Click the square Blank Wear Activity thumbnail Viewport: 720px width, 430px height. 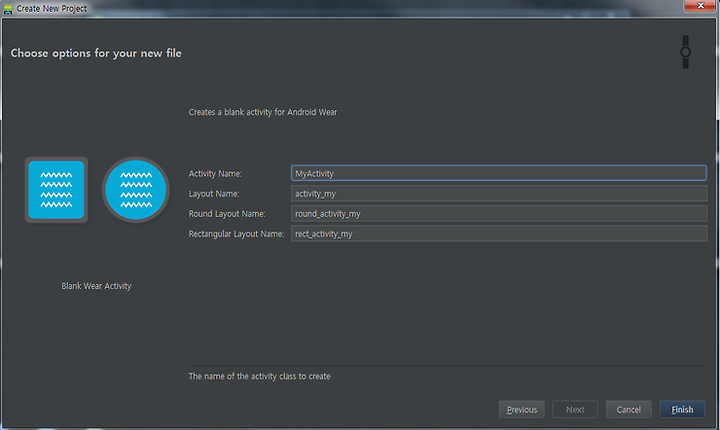tap(56, 190)
